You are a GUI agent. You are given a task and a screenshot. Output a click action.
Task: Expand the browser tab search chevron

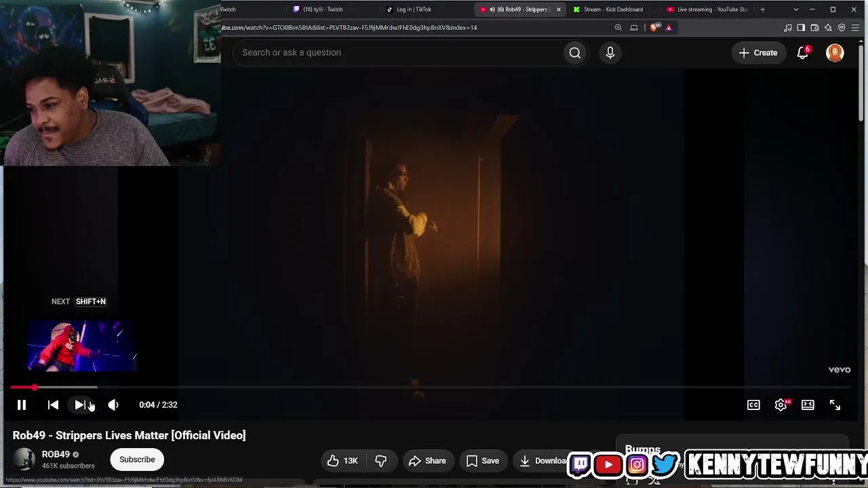click(x=796, y=9)
